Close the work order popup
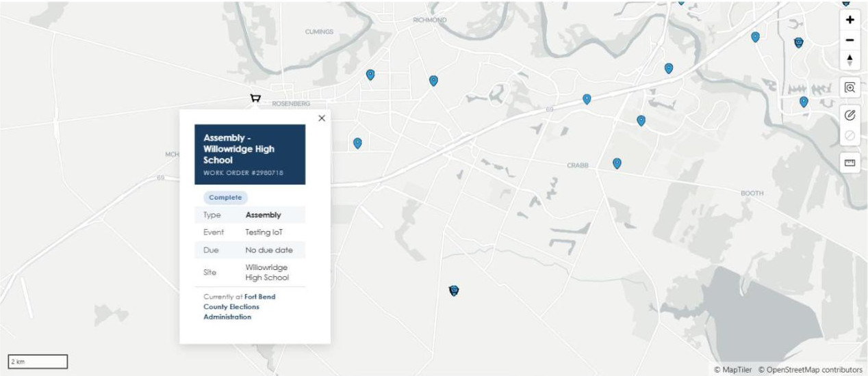This screenshot has height=376, width=868. pyautogui.click(x=322, y=118)
